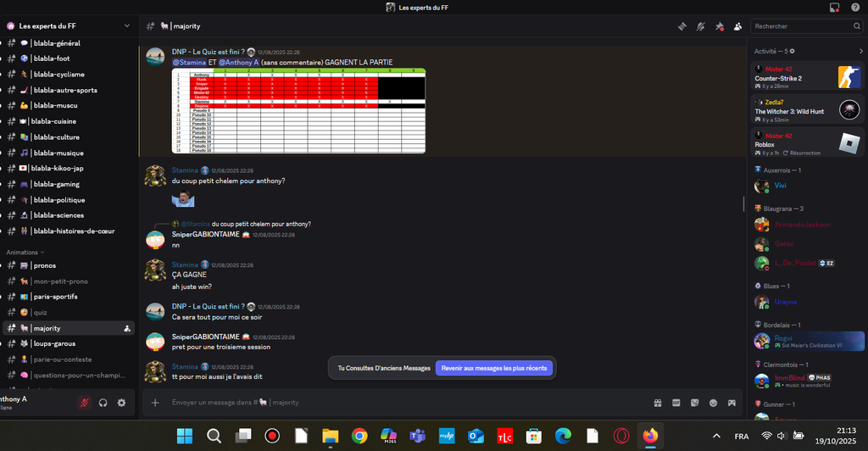Open Microsoft Teams from taskbar
This screenshot has width=868, height=451.
click(417, 436)
